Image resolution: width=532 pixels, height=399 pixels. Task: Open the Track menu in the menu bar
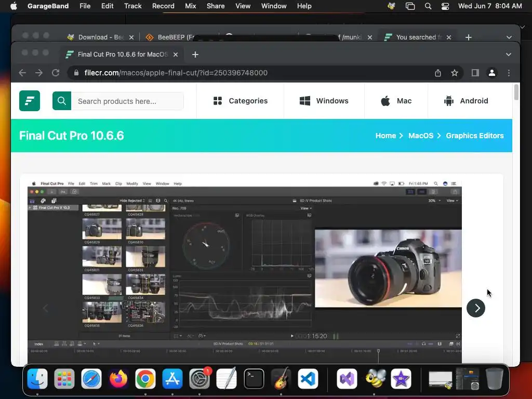point(132,6)
